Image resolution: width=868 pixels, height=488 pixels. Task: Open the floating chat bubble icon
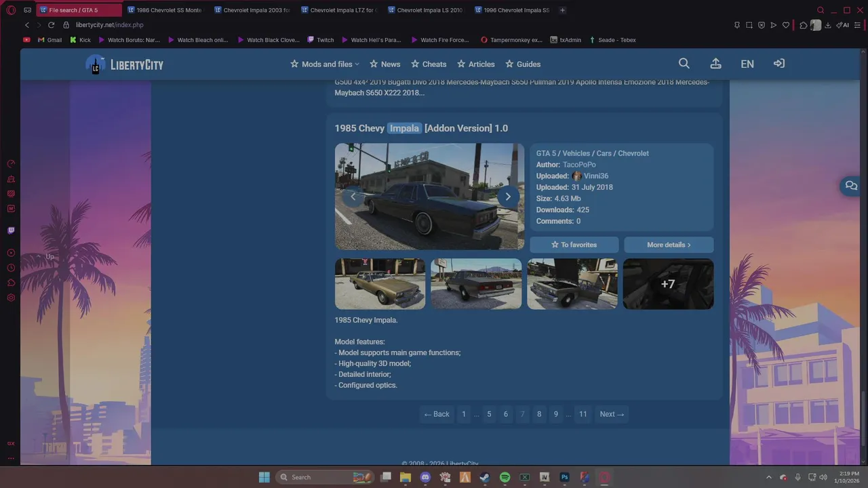pos(851,186)
